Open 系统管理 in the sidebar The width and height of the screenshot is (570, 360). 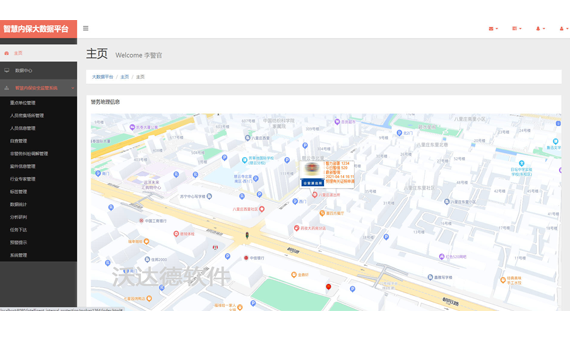19,255
